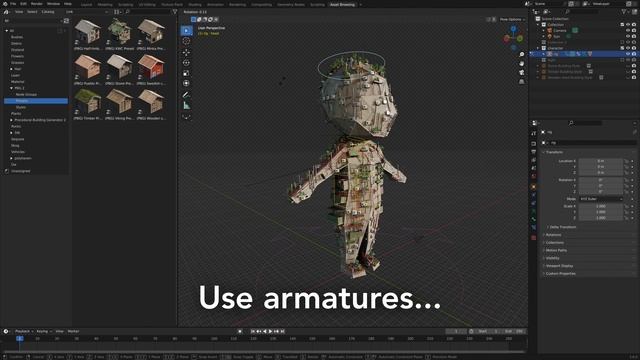The height and width of the screenshot is (360, 640).
Task: Click the timeline play button
Action: [270, 331]
